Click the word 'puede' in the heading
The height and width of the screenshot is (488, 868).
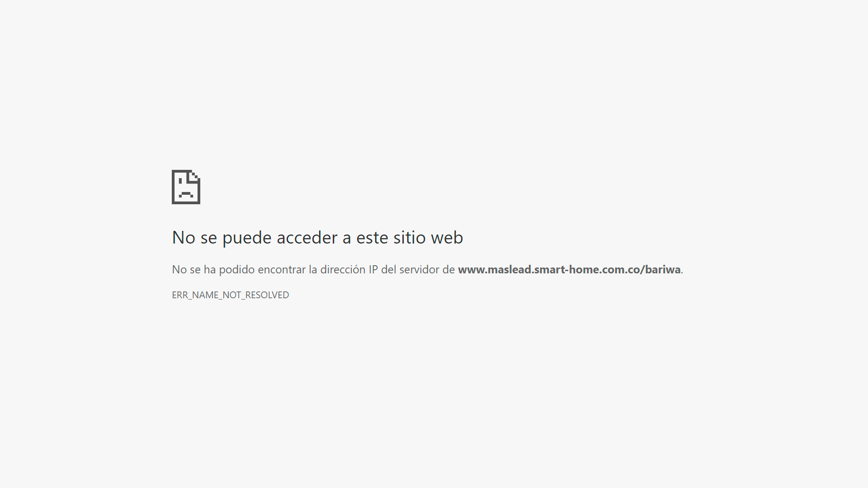click(x=247, y=238)
